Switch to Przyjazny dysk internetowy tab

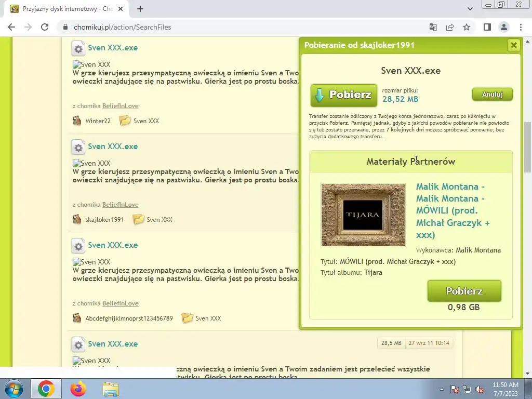pos(66,9)
